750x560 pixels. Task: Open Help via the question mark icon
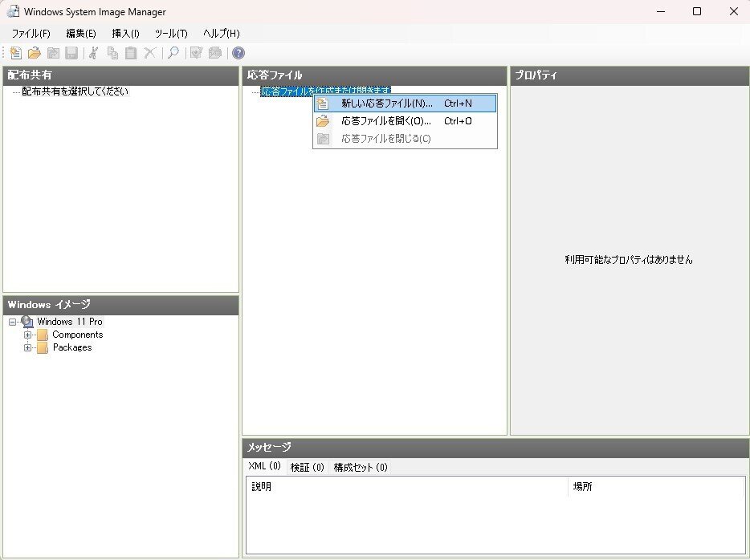pos(238,53)
